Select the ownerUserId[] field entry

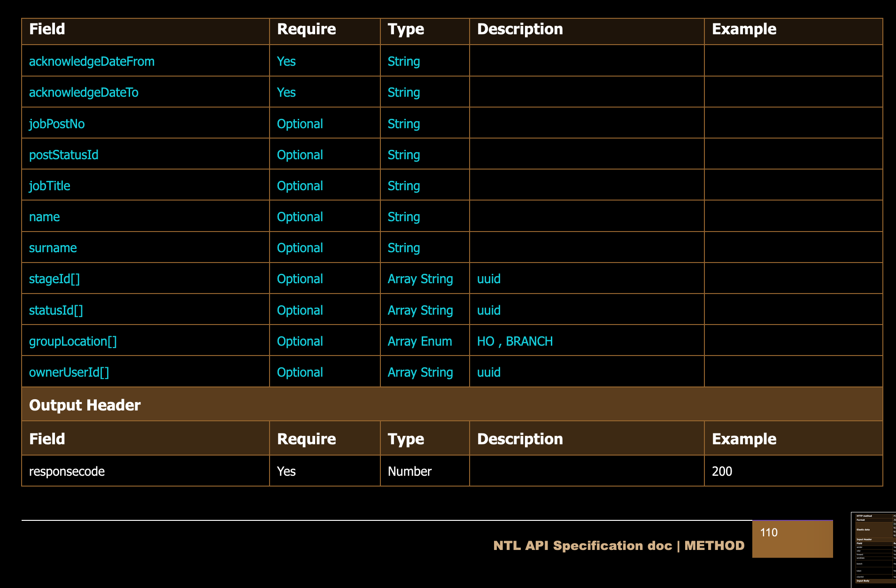(x=69, y=372)
